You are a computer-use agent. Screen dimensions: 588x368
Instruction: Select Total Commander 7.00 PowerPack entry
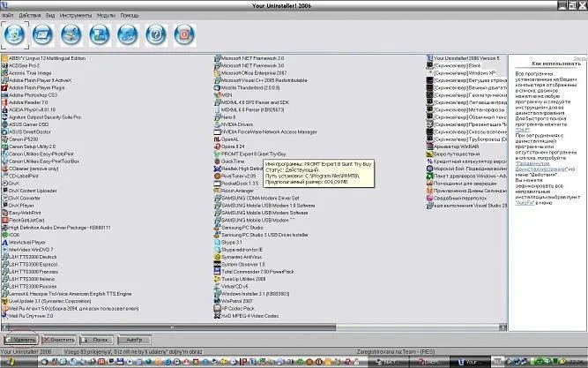(x=254, y=272)
